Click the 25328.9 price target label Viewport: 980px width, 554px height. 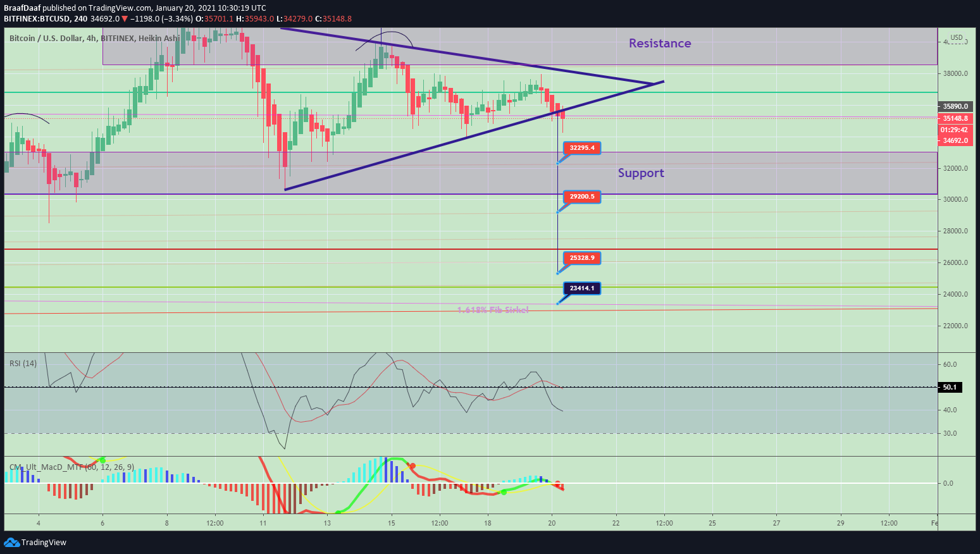[x=582, y=258]
